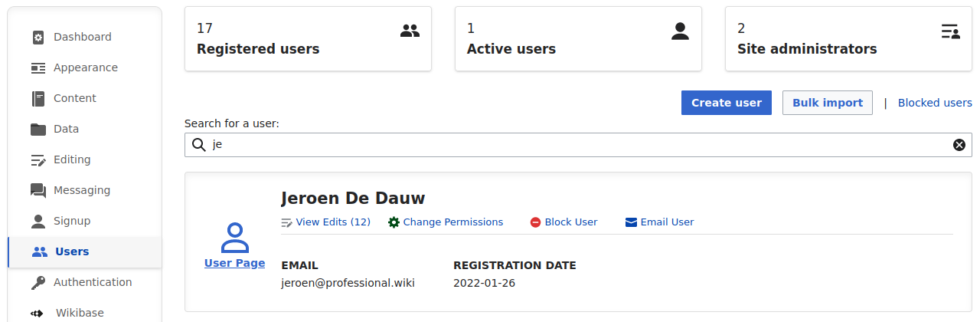Screen dimensions: 980x322
Task: Click the Email User link
Action: 667,222
